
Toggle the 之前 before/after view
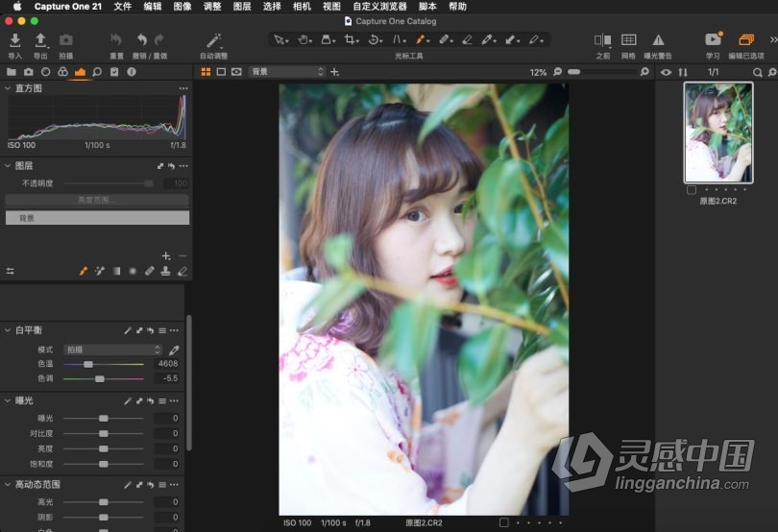coord(603,39)
